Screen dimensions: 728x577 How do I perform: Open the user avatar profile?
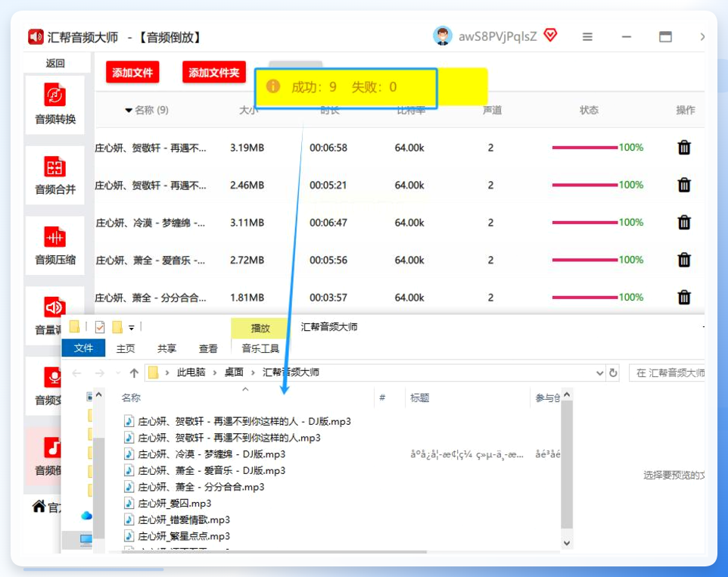443,36
